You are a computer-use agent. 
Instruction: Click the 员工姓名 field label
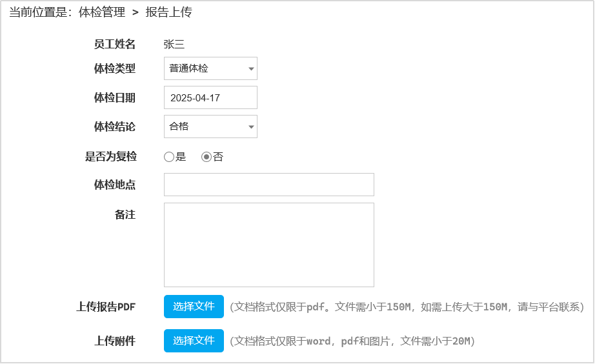(115, 44)
